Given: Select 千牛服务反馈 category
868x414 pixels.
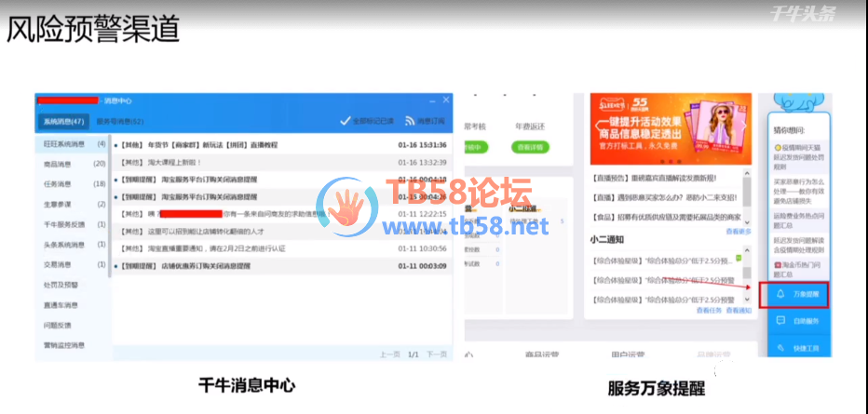Looking at the screenshot, I should pyautogui.click(x=73, y=224).
